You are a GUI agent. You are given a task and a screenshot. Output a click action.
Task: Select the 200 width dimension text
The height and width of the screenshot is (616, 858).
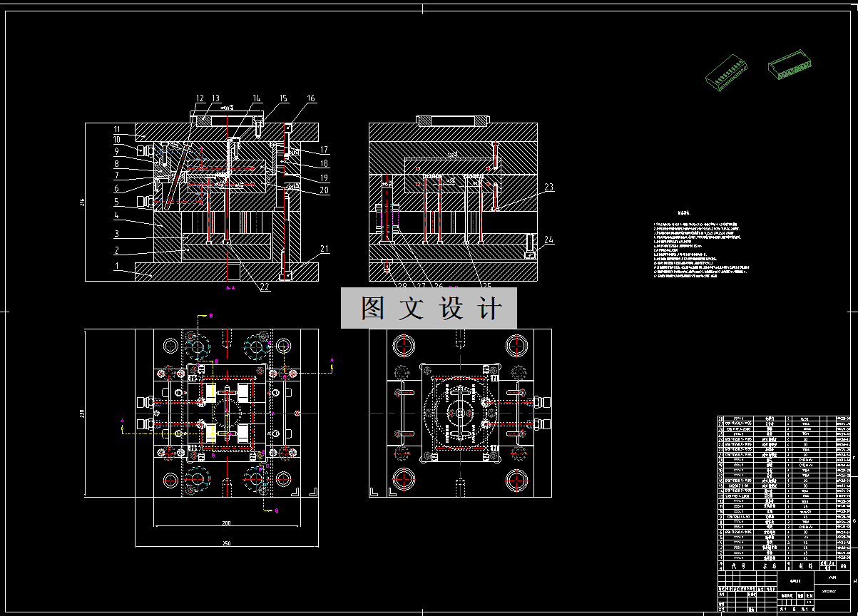(226, 523)
